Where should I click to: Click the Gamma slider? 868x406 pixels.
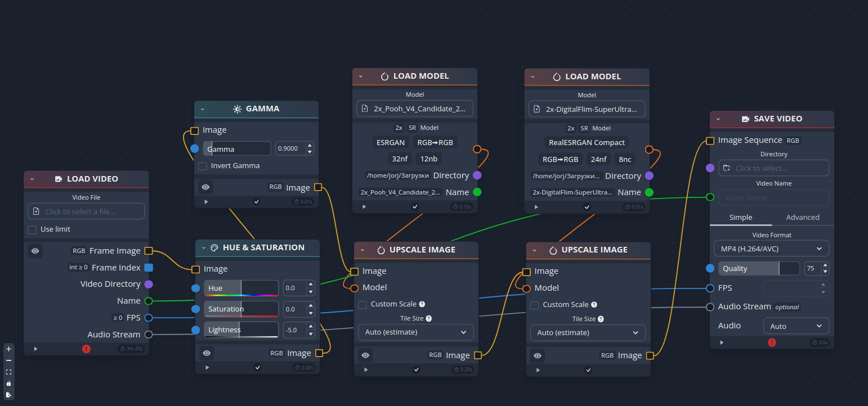237,149
